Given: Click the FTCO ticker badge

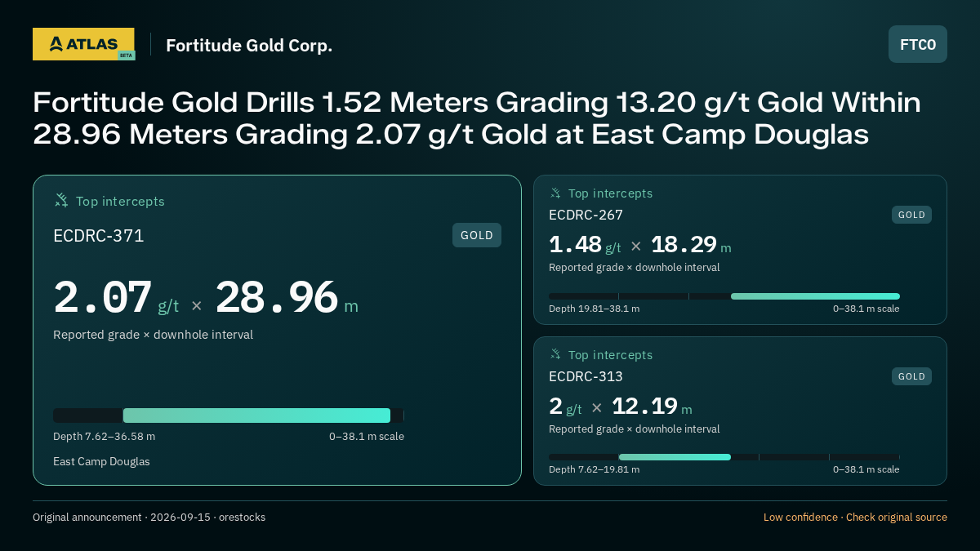Looking at the screenshot, I should (918, 44).
